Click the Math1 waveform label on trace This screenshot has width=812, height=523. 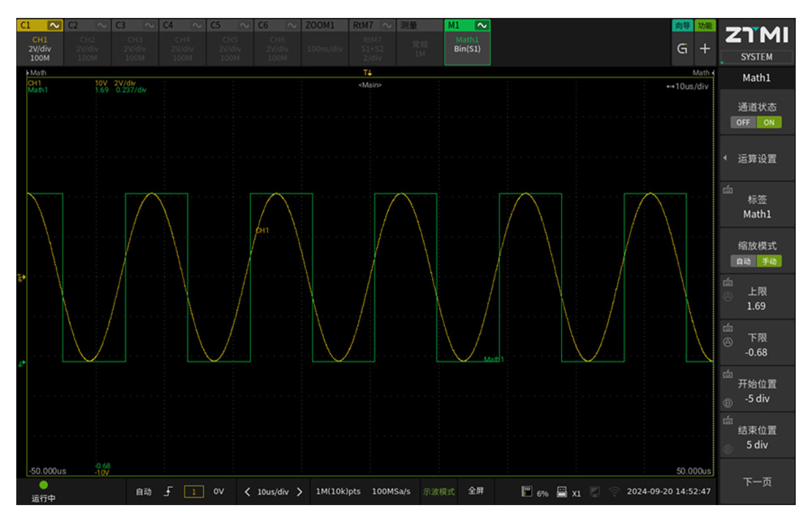pyautogui.click(x=494, y=360)
